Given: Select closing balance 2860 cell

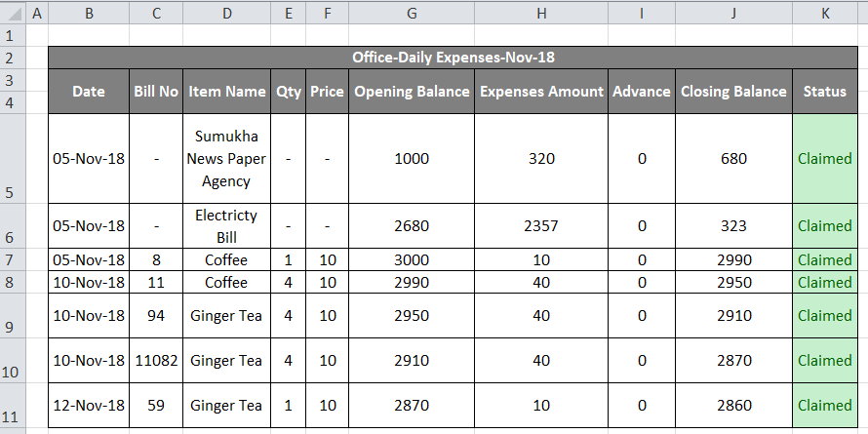Looking at the screenshot, I should 734,405.
